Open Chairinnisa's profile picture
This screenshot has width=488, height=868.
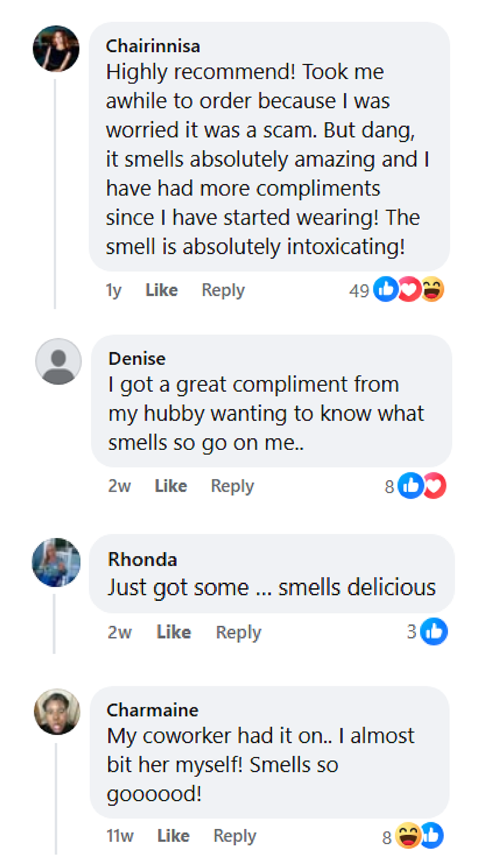click(56, 49)
